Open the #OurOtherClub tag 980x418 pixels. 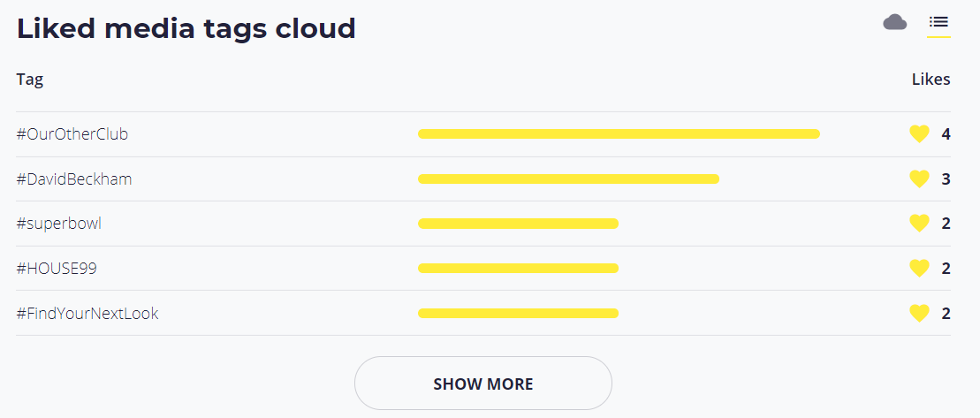click(72, 133)
